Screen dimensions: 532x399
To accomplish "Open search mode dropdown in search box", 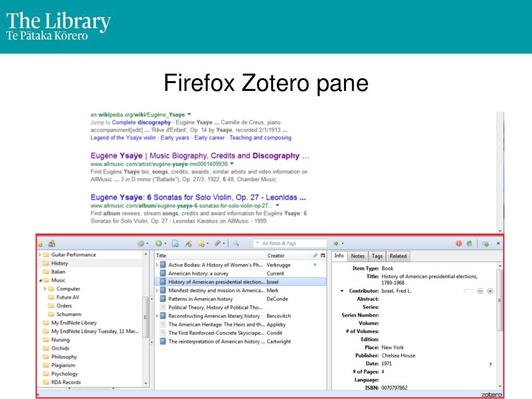I will pyautogui.click(x=258, y=243).
